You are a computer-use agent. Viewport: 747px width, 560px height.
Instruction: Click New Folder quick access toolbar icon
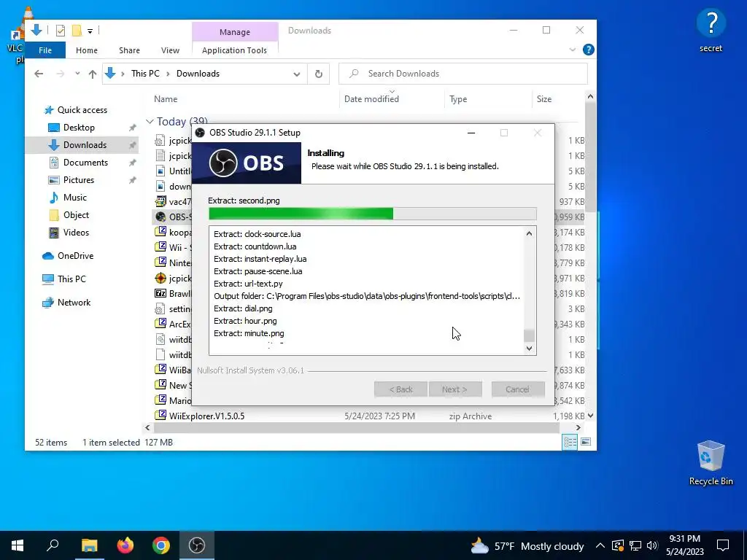point(76,31)
